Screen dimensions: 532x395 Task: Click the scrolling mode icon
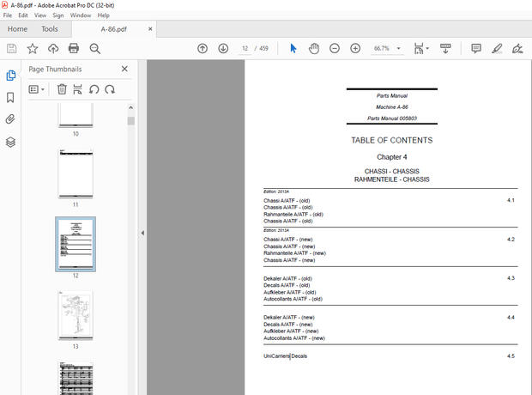(x=445, y=49)
